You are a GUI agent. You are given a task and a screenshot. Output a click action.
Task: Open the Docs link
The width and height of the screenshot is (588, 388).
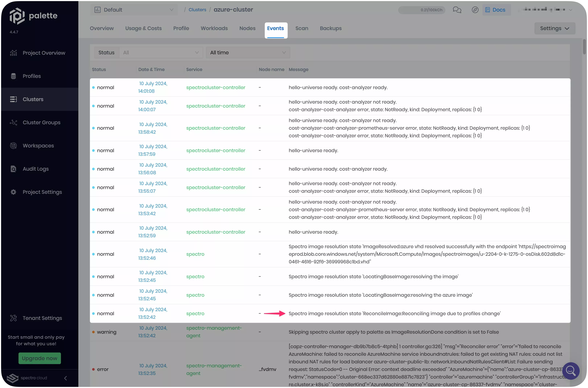(496, 10)
